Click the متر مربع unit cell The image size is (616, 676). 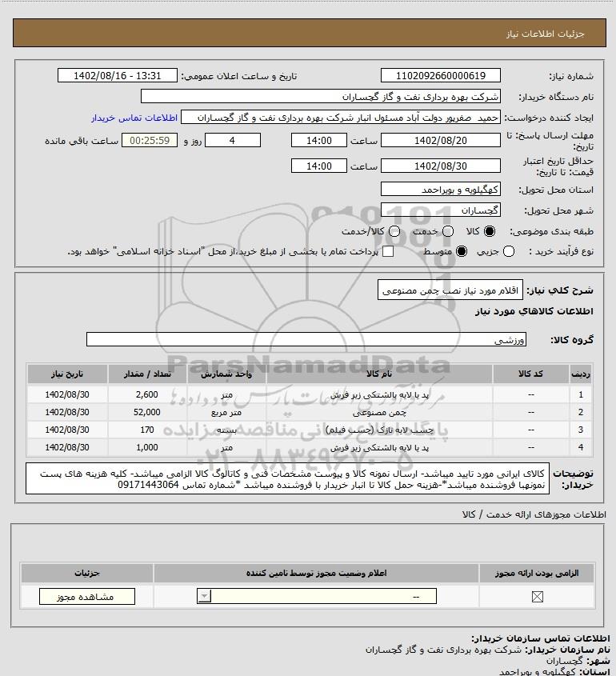[x=226, y=412]
